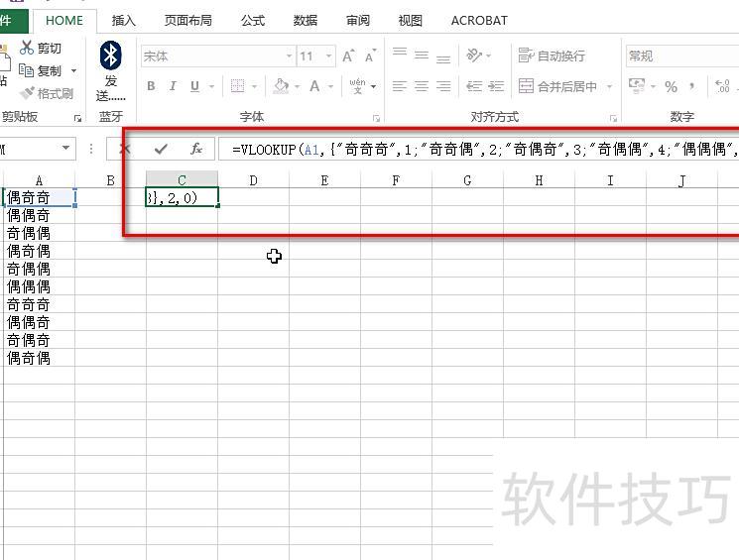Click the increase indent icon
The width and height of the screenshot is (739, 560).
coord(496,86)
